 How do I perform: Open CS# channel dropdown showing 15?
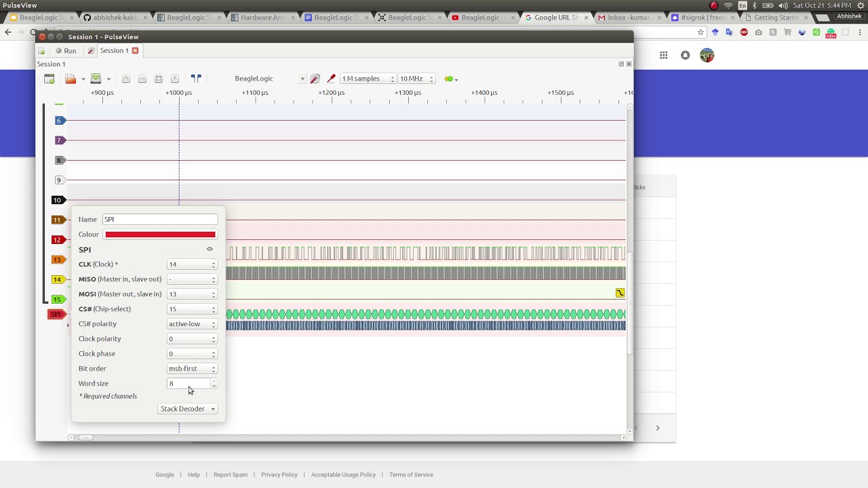192,309
